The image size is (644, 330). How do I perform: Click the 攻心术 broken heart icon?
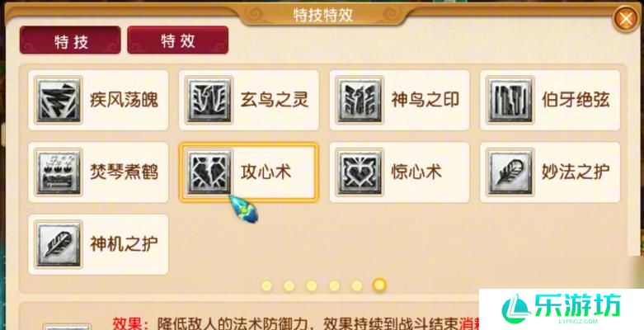[209, 172]
